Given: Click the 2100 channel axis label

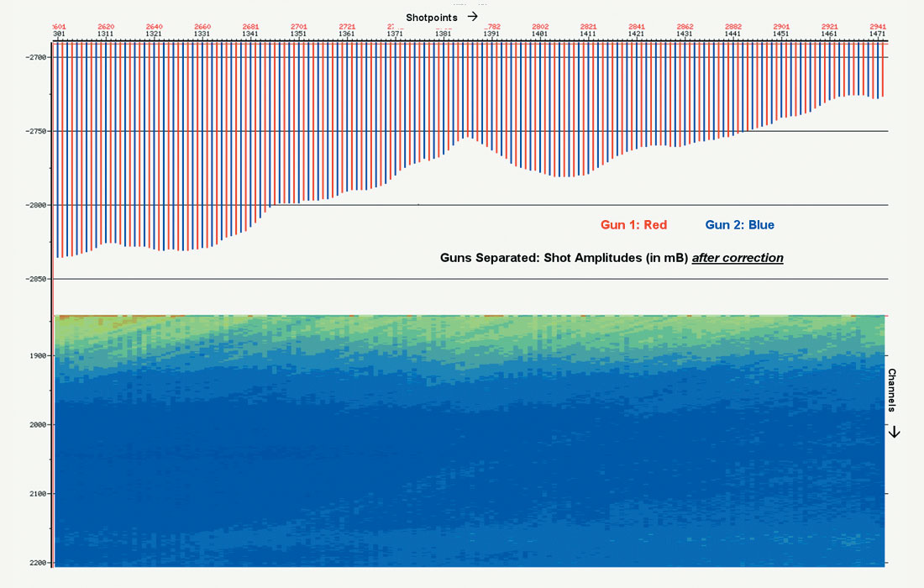Looking at the screenshot, I should coord(38,494).
